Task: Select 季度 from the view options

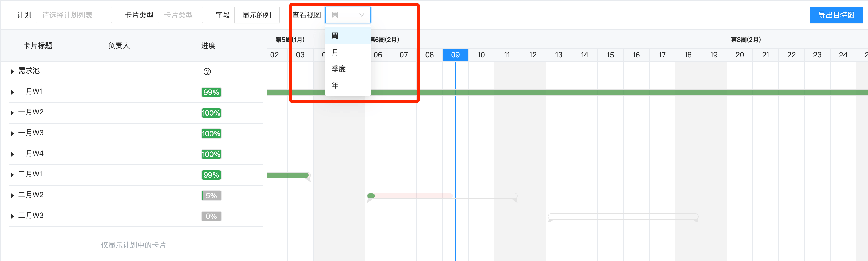Action: 338,69
